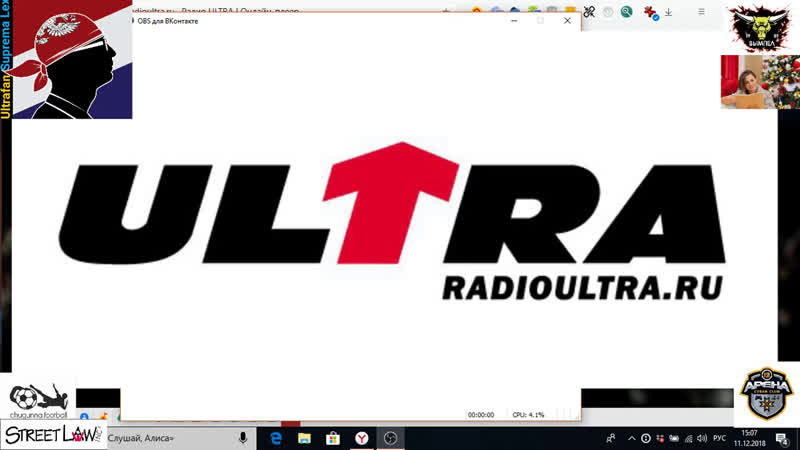Click the Арена cyber club badge
This screenshot has height=450, width=800.
click(x=766, y=393)
